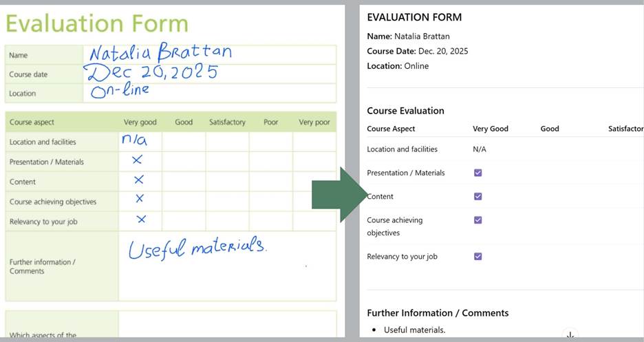Click the N/A value for Location and facilities

tap(480, 149)
